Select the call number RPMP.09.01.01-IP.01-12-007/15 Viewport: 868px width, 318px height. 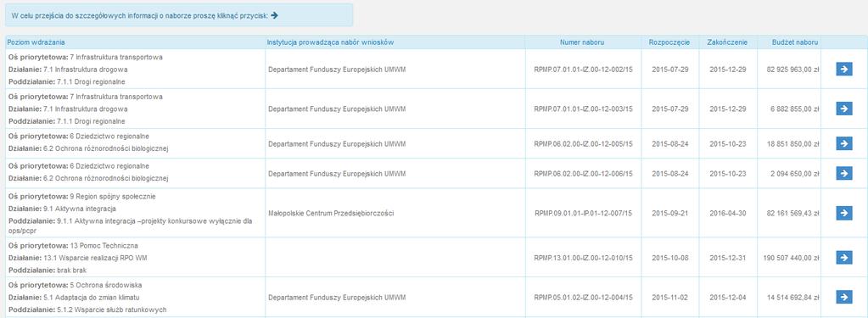(584, 213)
